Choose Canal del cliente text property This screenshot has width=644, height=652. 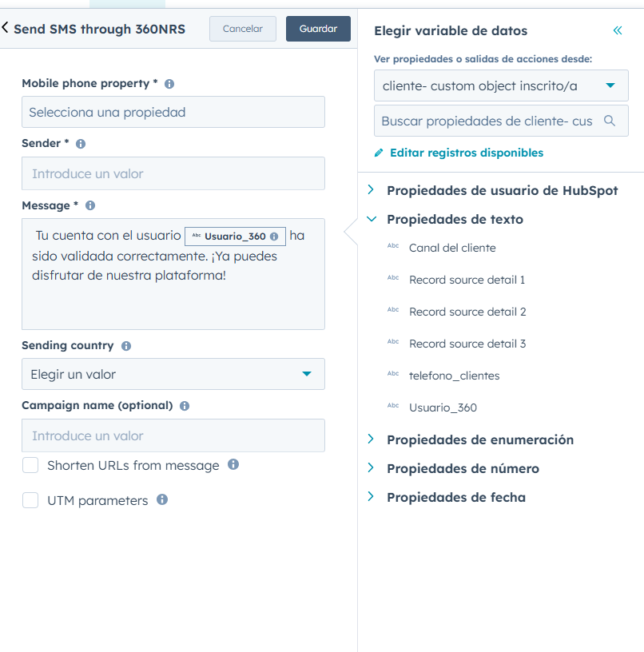click(x=452, y=248)
